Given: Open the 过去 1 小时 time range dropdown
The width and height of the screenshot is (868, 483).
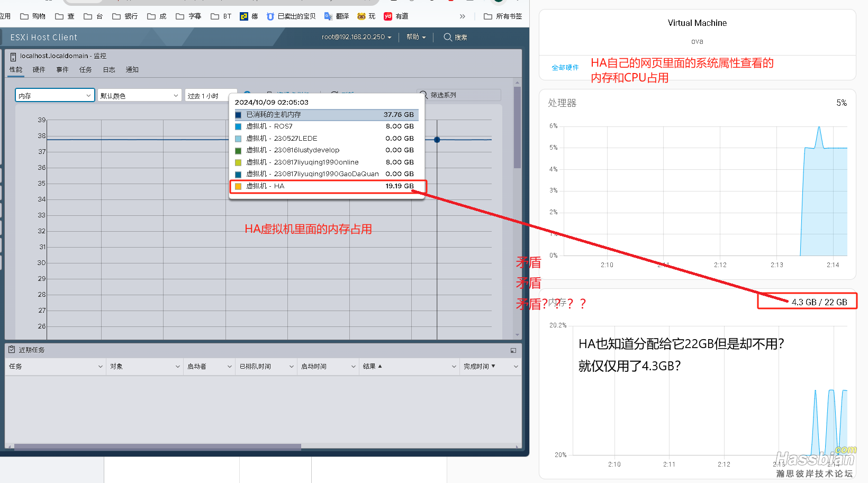Looking at the screenshot, I should pyautogui.click(x=206, y=95).
